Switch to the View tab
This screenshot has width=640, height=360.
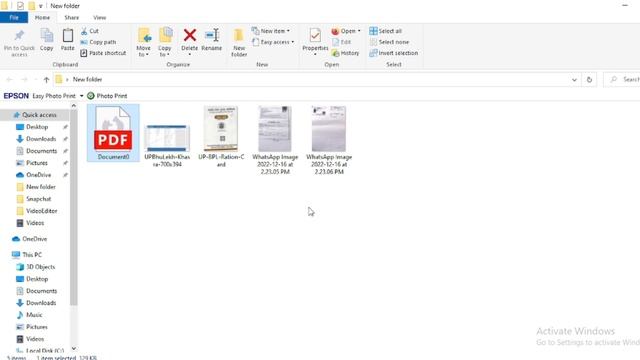coord(100,18)
